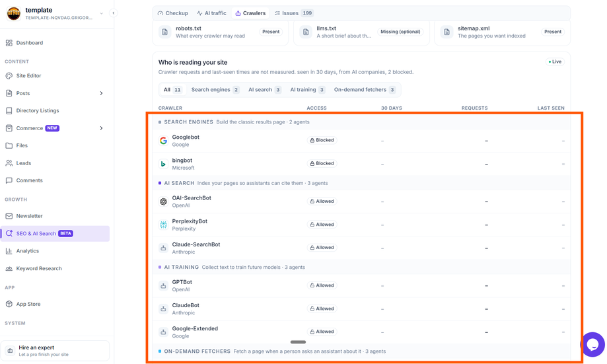Click the REQUESTS column header
Image resolution: width=607 pixels, height=364 pixels.
click(475, 108)
